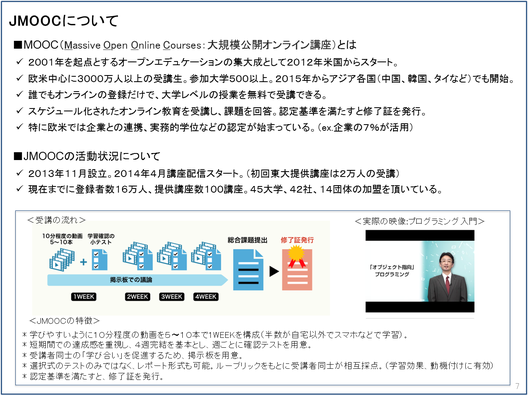Click the slide page number 7
Viewport: 528px width, 396px height.
coord(518,386)
